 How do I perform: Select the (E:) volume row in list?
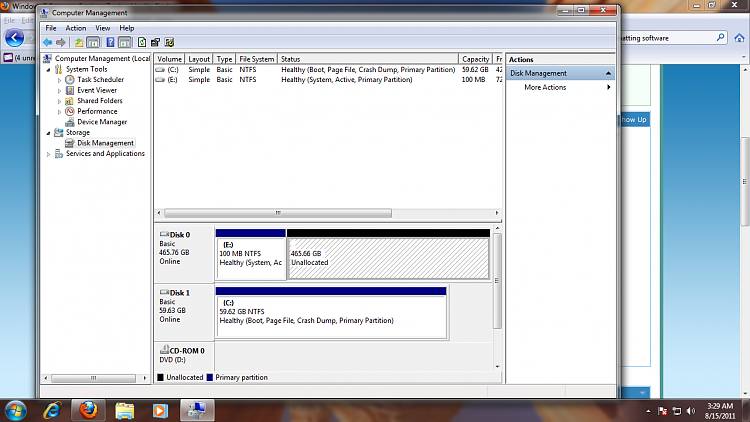point(329,80)
